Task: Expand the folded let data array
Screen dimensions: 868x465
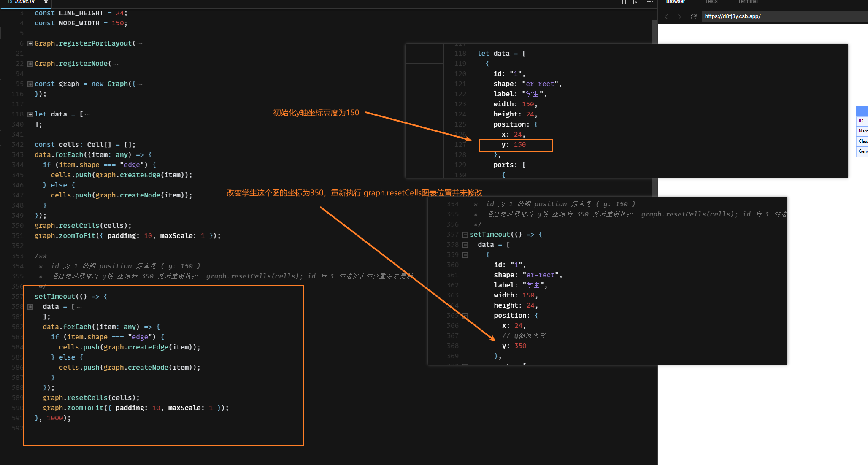Action: [29, 114]
